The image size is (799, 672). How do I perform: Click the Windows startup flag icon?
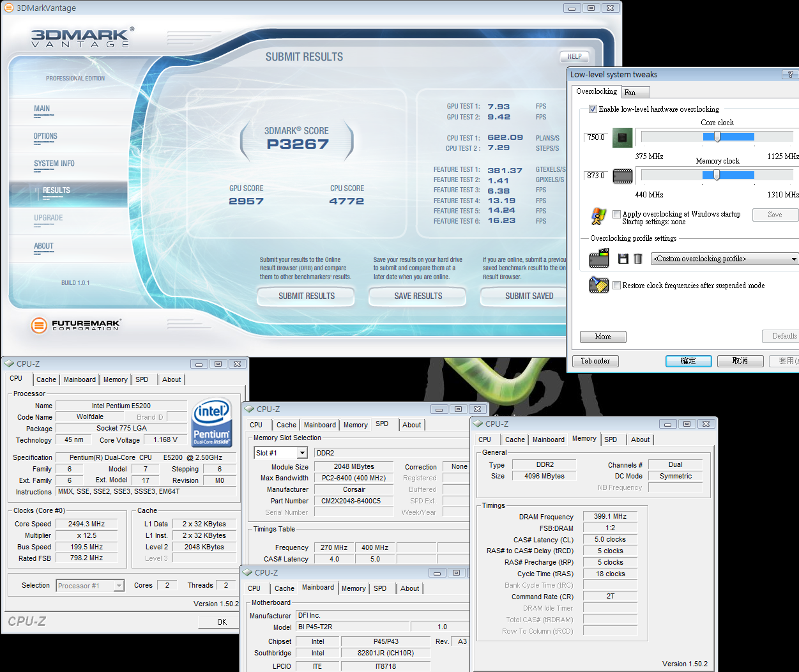pyautogui.click(x=598, y=217)
